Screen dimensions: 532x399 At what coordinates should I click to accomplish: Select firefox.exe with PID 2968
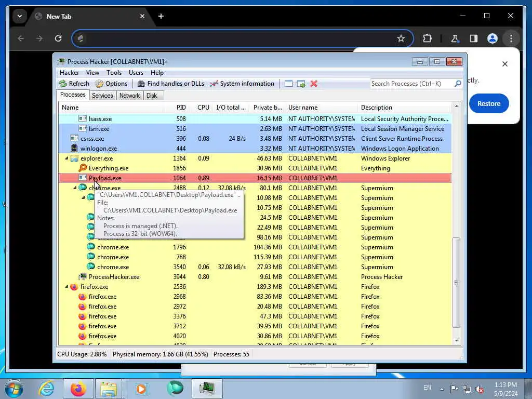255,297
